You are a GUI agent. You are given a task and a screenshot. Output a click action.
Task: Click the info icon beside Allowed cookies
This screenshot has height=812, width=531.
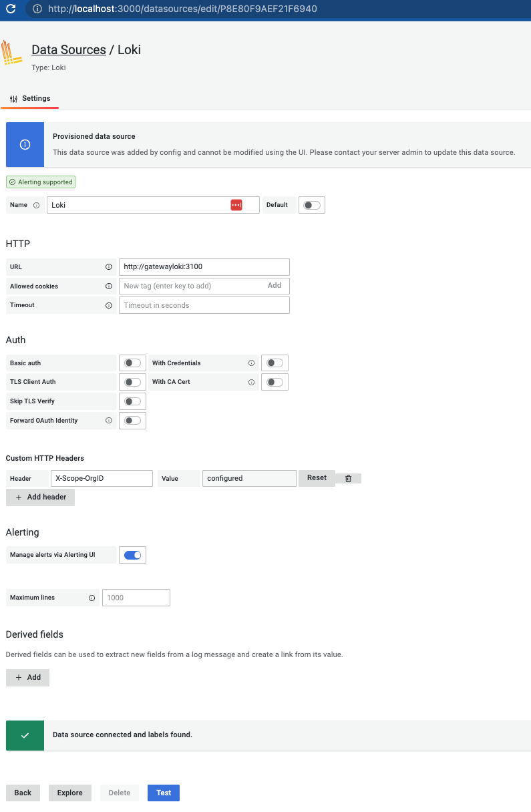(108, 286)
